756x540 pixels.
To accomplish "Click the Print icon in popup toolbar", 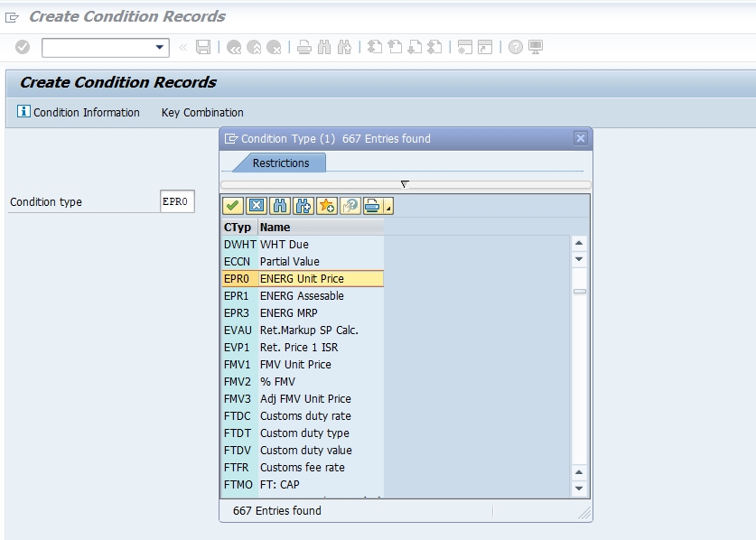I will (372, 206).
